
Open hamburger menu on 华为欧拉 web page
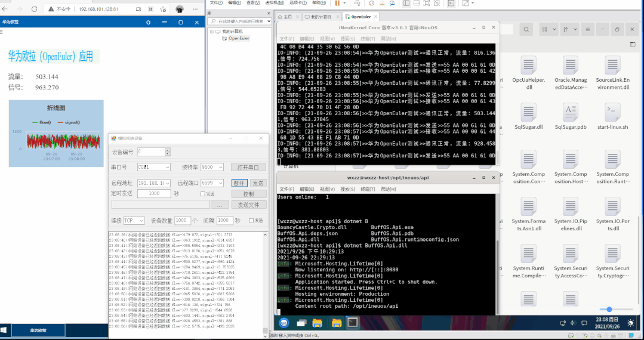click(x=1, y=32)
